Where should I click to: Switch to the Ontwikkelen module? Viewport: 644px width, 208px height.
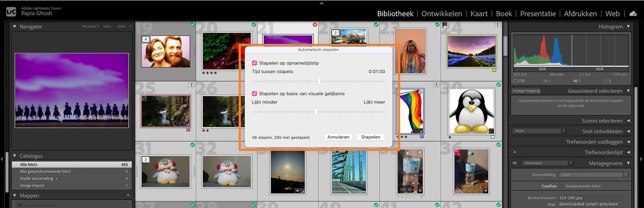point(442,14)
